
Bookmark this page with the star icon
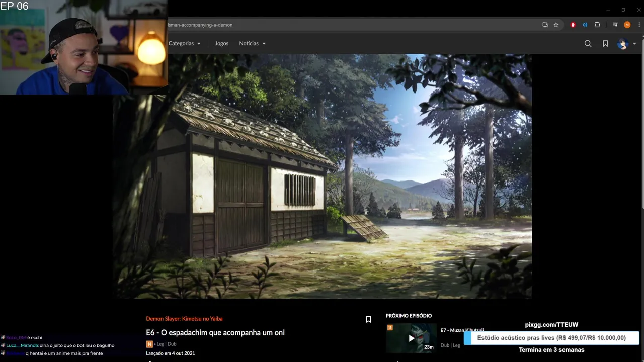tap(556, 25)
